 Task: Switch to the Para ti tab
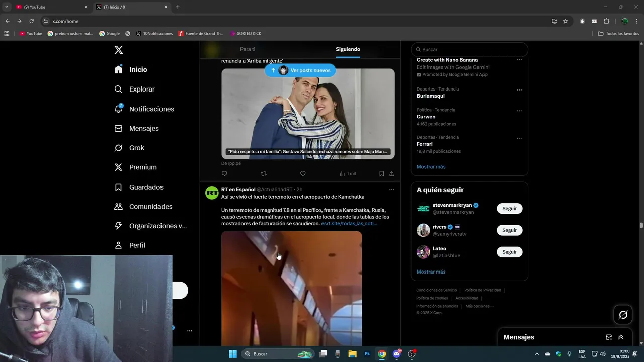click(x=248, y=49)
